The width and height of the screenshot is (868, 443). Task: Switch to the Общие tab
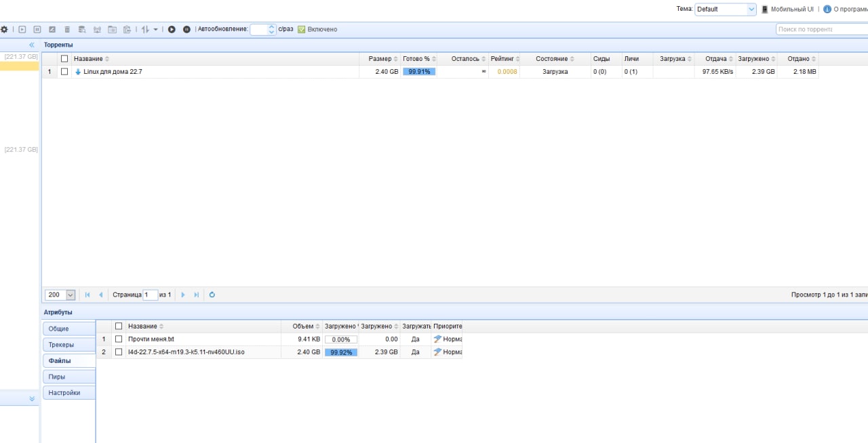68,329
